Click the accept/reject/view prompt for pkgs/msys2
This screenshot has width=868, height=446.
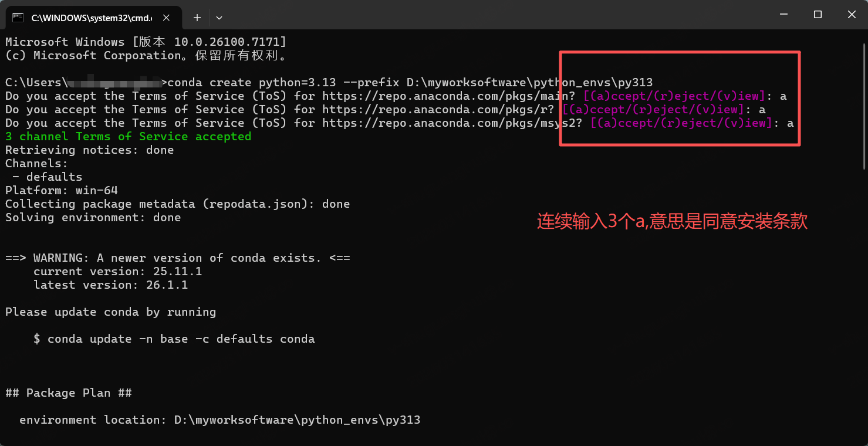tap(681, 123)
